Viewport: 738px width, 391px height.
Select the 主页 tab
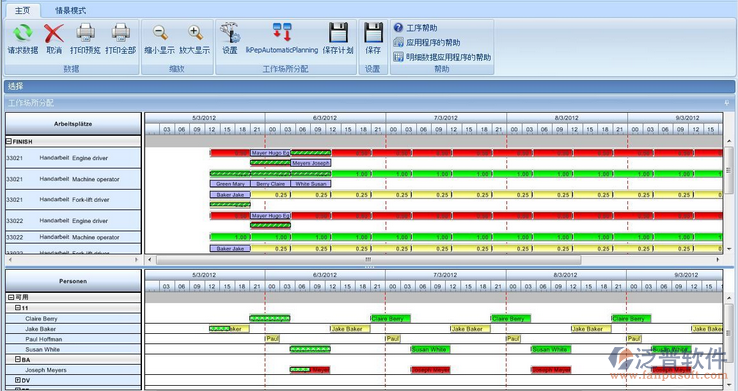(22, 10)
